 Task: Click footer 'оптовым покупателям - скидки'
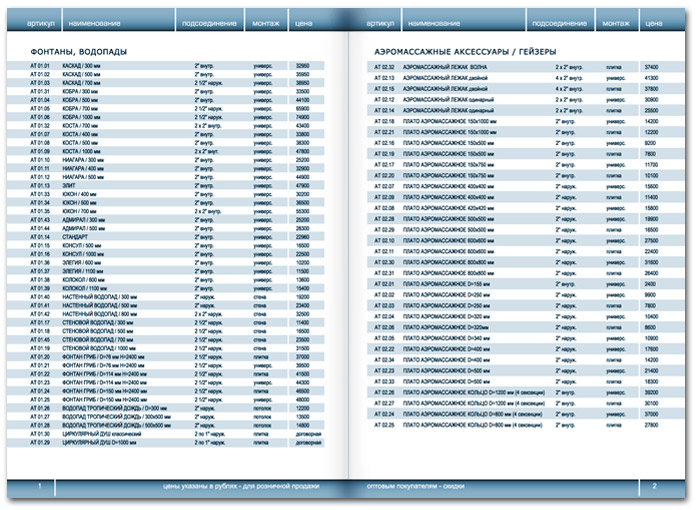tap(416, 486)
